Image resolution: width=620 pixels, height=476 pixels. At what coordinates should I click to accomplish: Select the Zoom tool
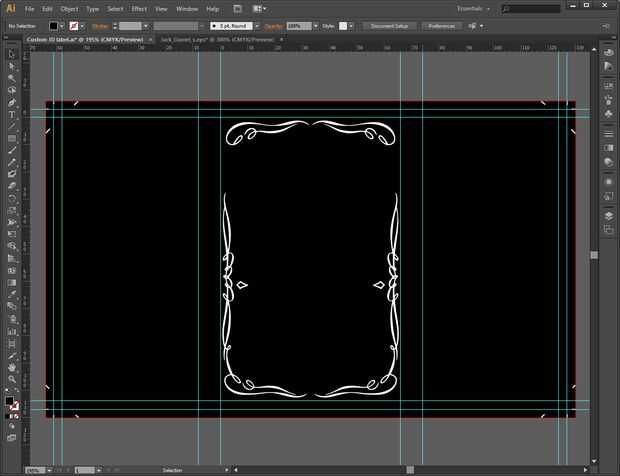point(12,379)
